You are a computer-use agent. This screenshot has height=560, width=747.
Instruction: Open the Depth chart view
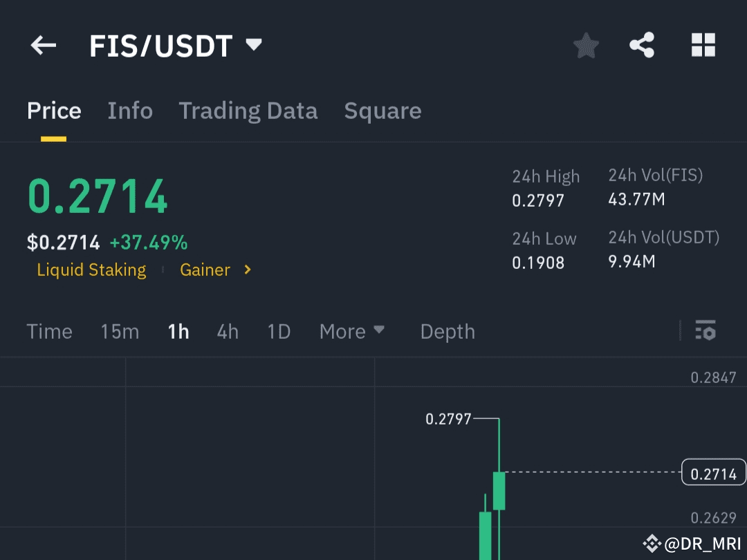(447, 332)
